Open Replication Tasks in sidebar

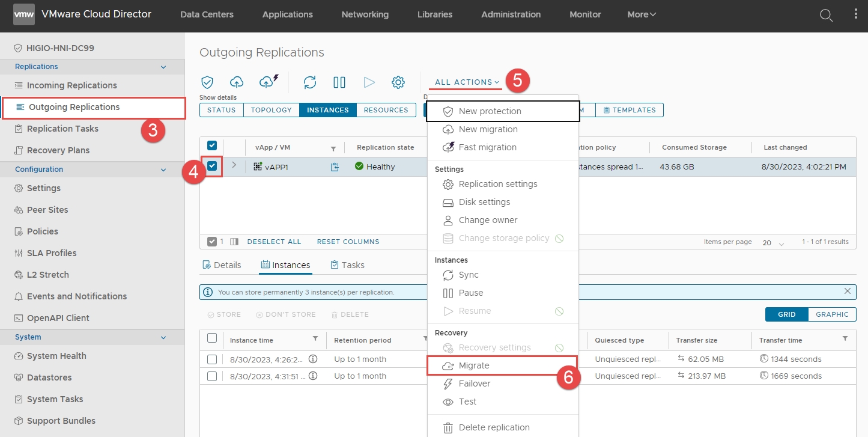click(x=62, y=129)
